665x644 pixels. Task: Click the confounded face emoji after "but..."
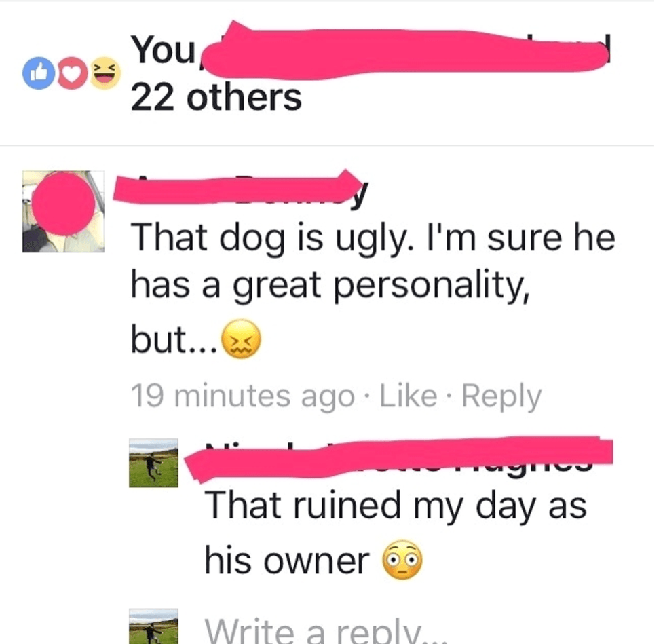click(242, 339)
